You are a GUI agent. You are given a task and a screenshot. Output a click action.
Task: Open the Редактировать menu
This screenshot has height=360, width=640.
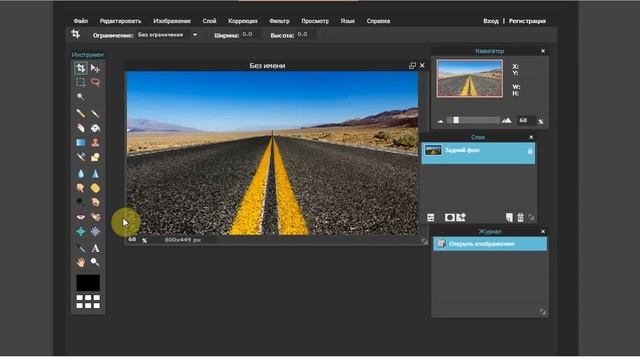[120, 21]
